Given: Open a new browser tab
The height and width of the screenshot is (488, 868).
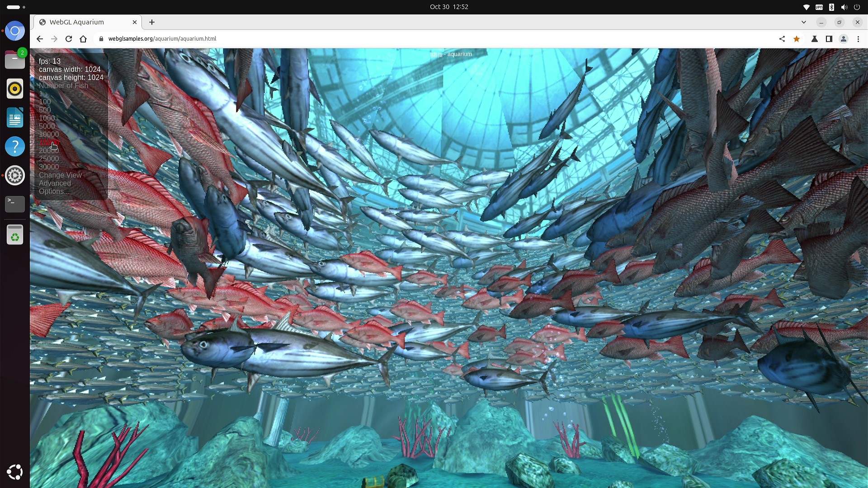Looking at the screenshot, I should (152, 22).
